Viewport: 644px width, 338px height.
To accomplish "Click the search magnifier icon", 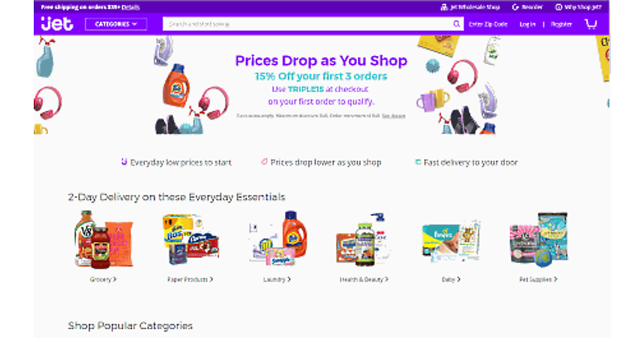I will tap(456, 24).
